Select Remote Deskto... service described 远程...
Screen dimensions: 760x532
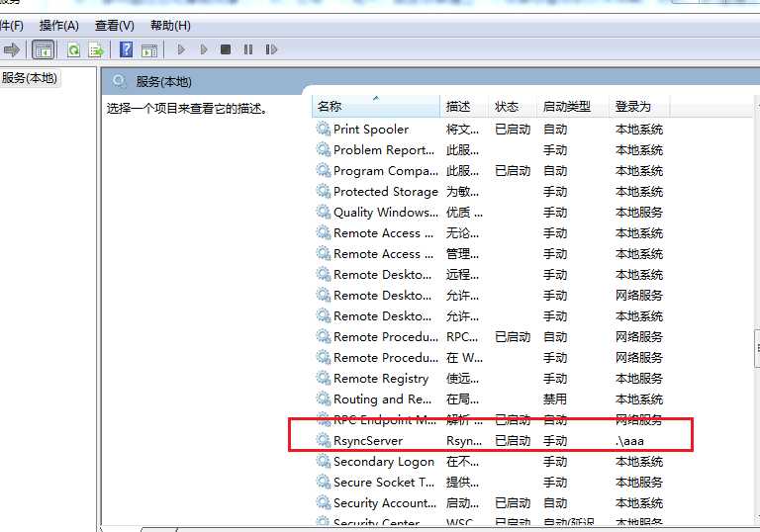click(x=490, y=275)
